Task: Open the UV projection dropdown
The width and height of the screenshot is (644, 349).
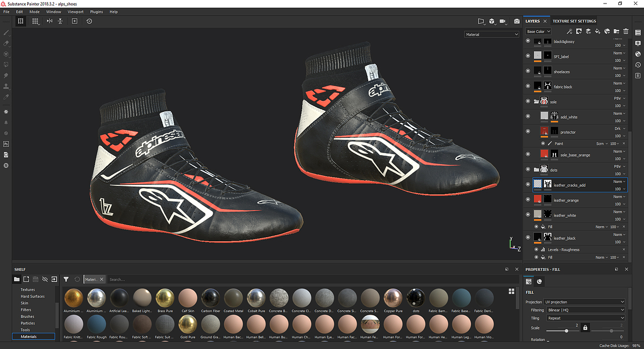Action: [584, 302]
